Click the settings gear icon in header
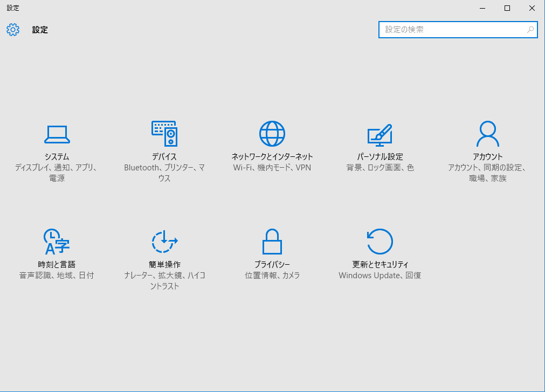This screenshot has height=392, width=545. click(x=13, y=30)
